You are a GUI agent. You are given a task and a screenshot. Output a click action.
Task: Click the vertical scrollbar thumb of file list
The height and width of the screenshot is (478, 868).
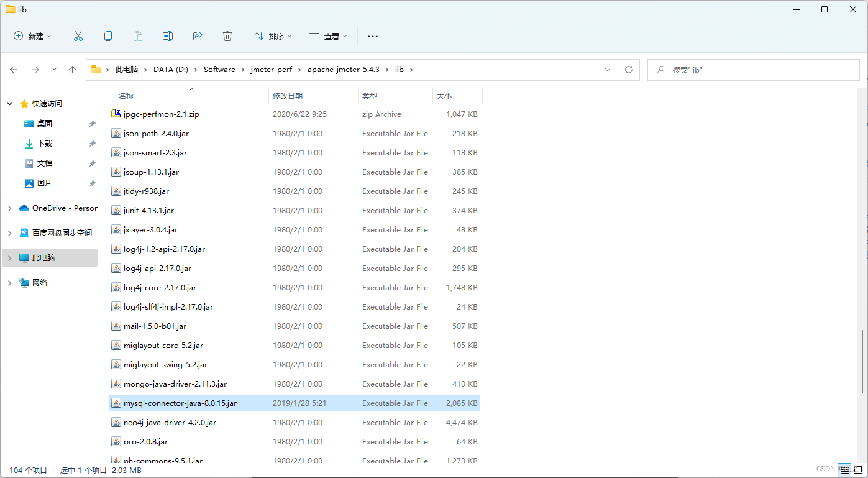tap(863, 362)
